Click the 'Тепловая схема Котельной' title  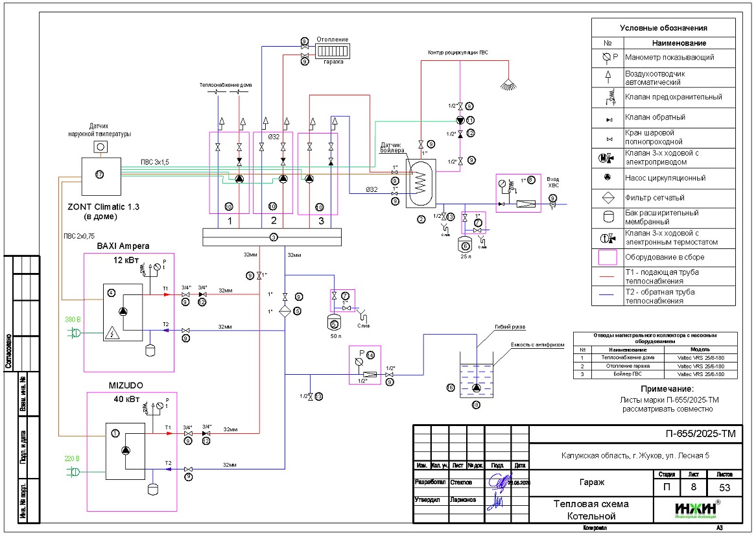pos(591,510)
